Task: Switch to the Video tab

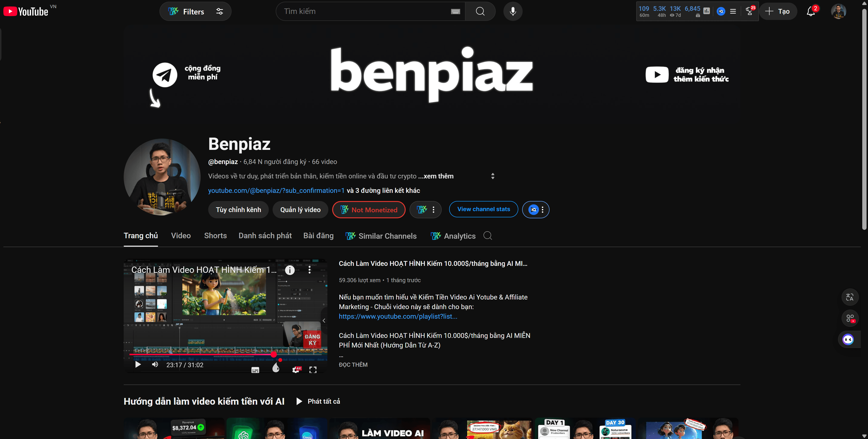Action: click(181, 236)
